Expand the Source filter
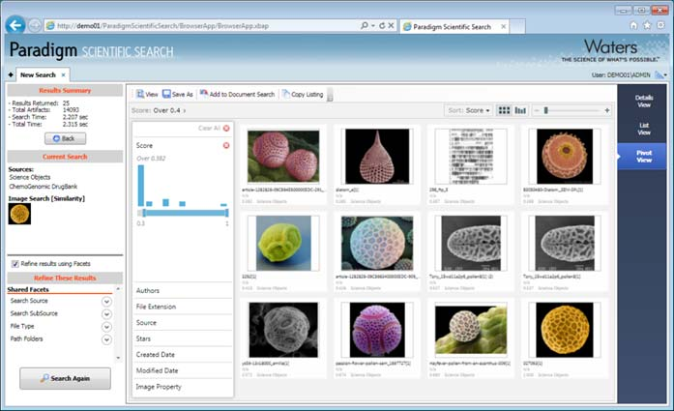This screenshot has width=674, height=411. [x=183, y=322]
